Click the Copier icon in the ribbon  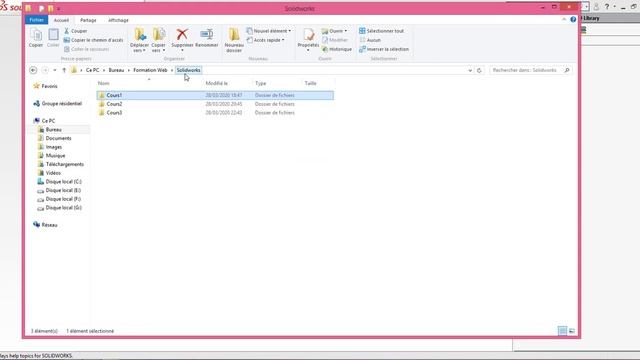36,38
